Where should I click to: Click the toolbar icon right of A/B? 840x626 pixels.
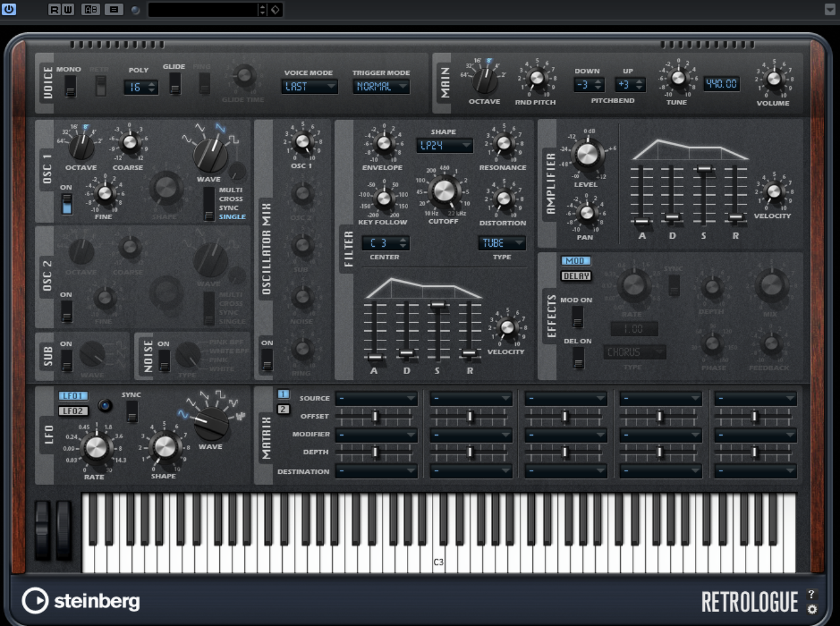114,9
